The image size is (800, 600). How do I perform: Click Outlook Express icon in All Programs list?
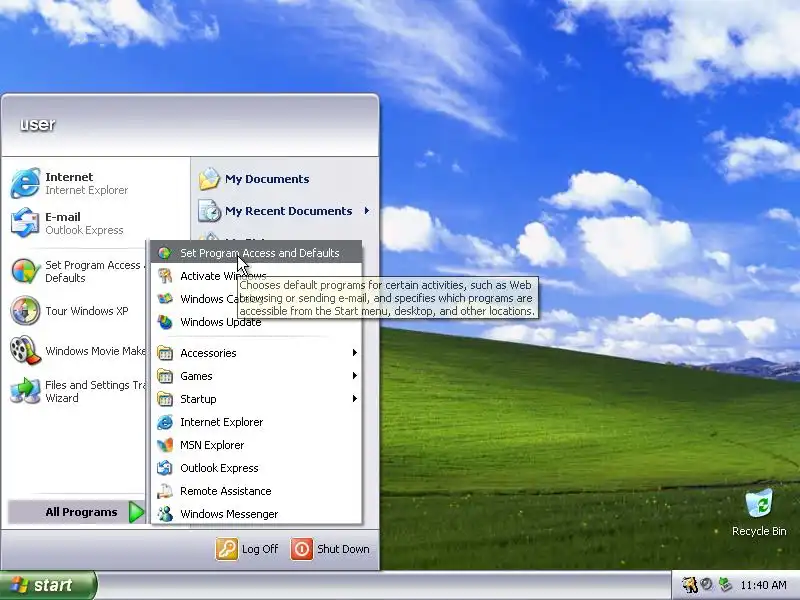click(x=165, y=468)
